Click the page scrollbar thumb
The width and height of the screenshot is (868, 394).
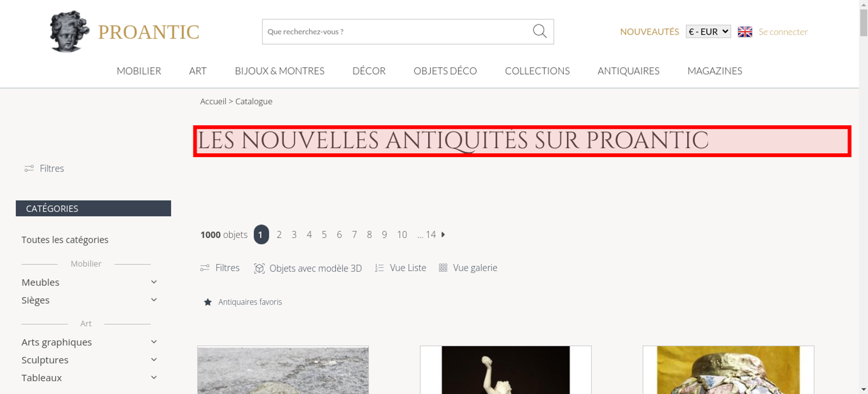click(864, 23)
